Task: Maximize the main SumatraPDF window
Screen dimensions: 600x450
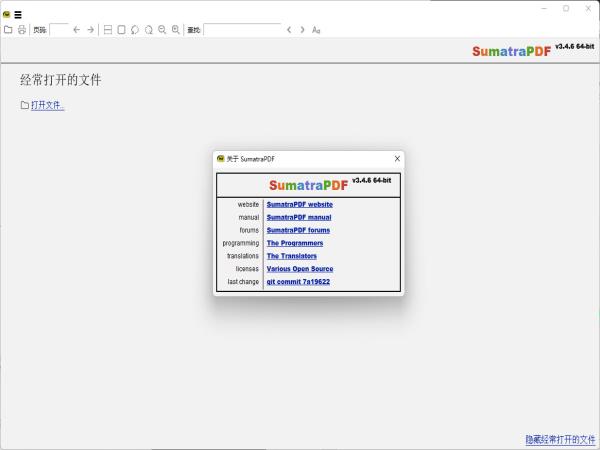Action: [x=566, y=8]
